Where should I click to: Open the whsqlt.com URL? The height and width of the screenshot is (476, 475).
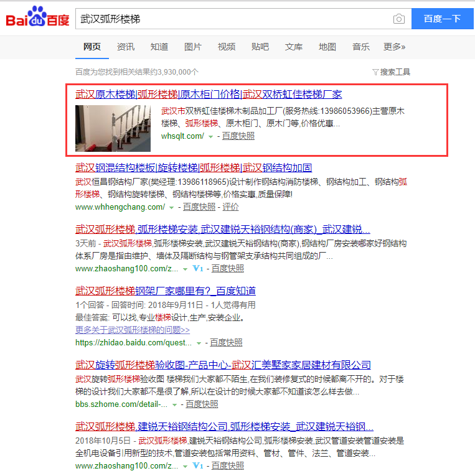coord(182,136)
